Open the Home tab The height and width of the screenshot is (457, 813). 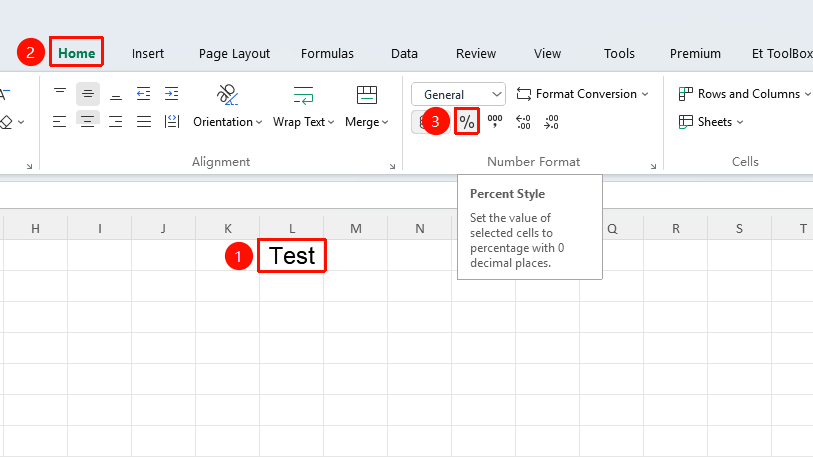(77, 53)
